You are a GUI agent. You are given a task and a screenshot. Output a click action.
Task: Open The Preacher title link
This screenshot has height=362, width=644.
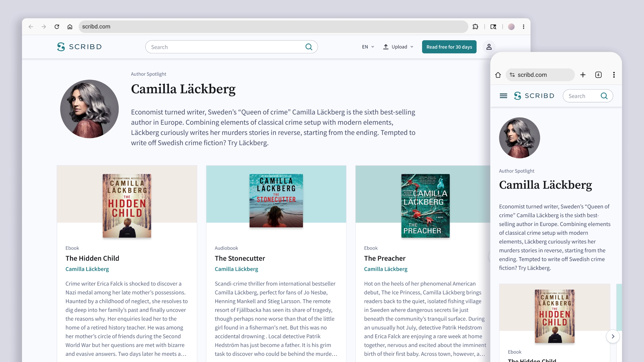385,258
